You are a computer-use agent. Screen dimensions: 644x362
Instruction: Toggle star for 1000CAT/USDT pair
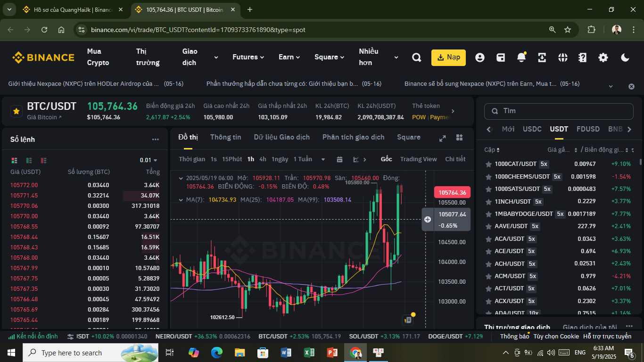(488, 164)
